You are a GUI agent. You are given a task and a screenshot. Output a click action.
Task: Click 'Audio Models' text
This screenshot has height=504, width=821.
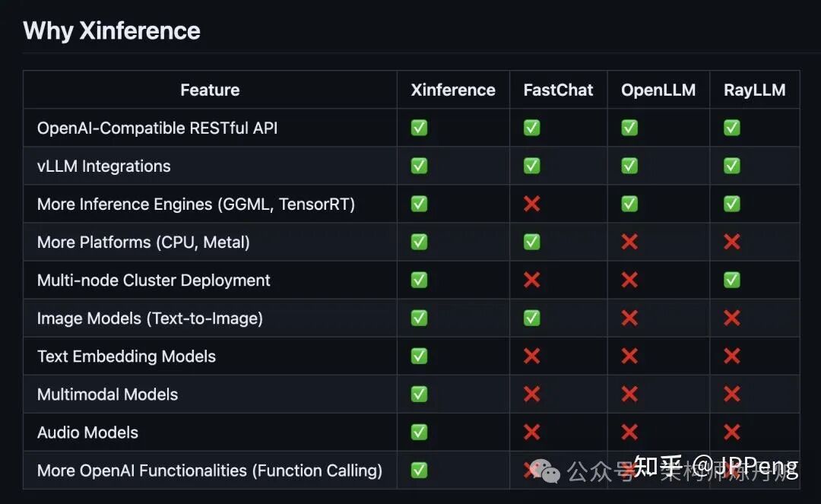87,433
